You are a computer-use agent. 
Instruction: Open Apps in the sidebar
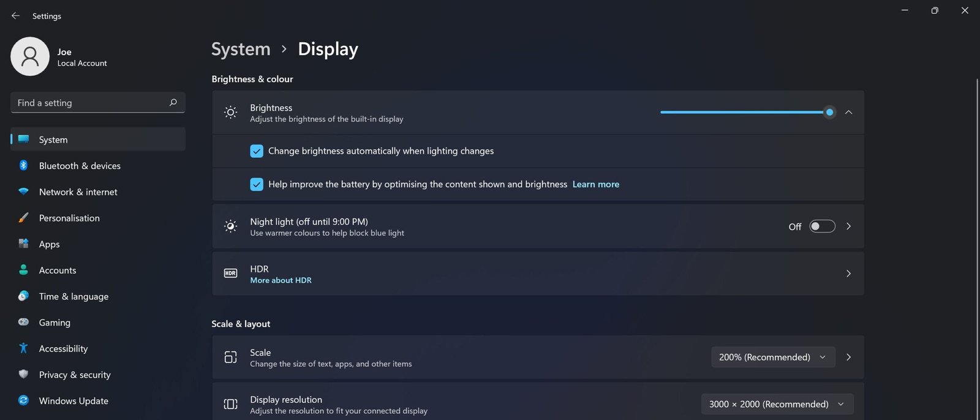[49, 244]
